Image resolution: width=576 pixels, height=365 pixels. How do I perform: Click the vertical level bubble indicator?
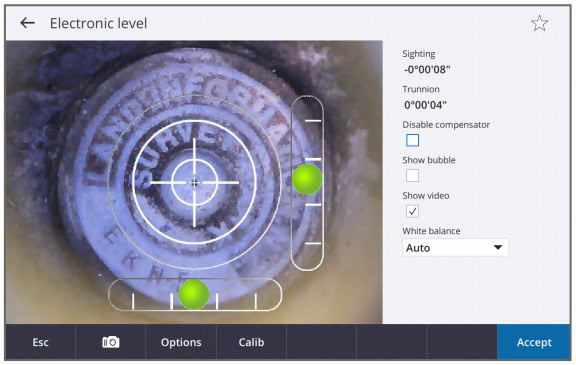tap(307, 179)
